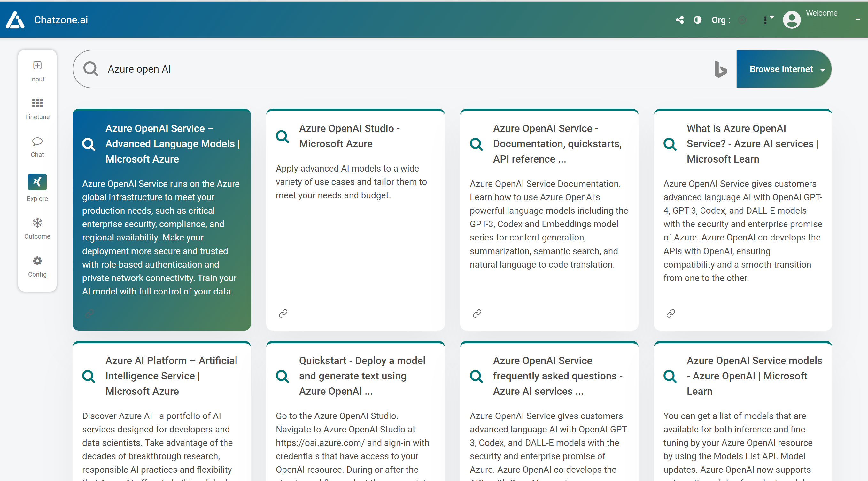Image resolution: width=868 pixels, height=481 pixels.
Task: Click search icon on frequently asked questions card
Action: coord(476,376)
